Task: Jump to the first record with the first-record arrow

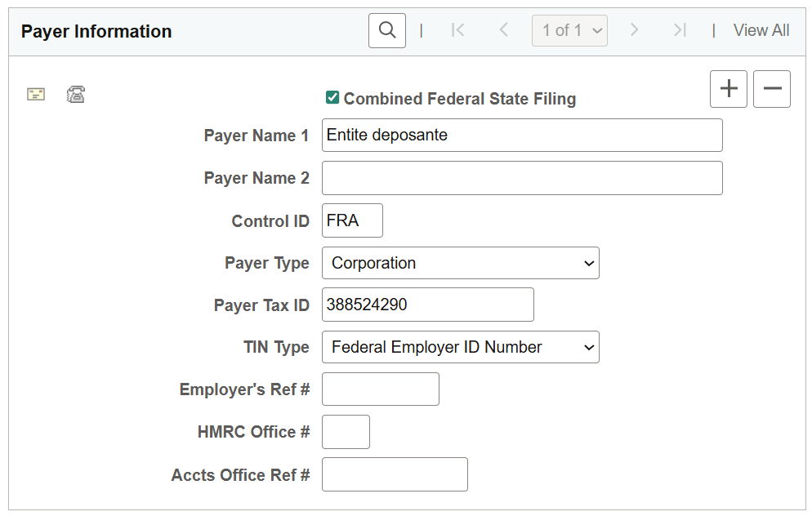Action: point(458,30)
